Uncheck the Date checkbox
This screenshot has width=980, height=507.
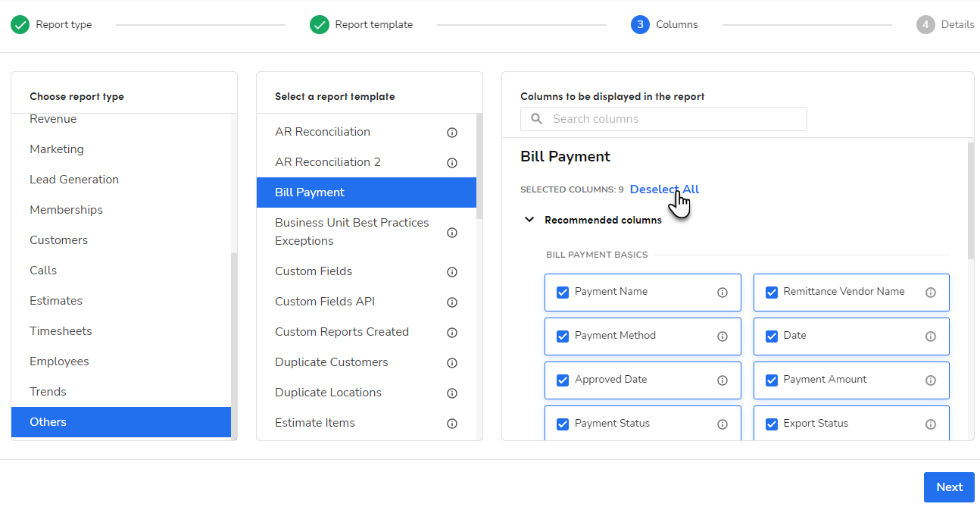pos(772,336)
